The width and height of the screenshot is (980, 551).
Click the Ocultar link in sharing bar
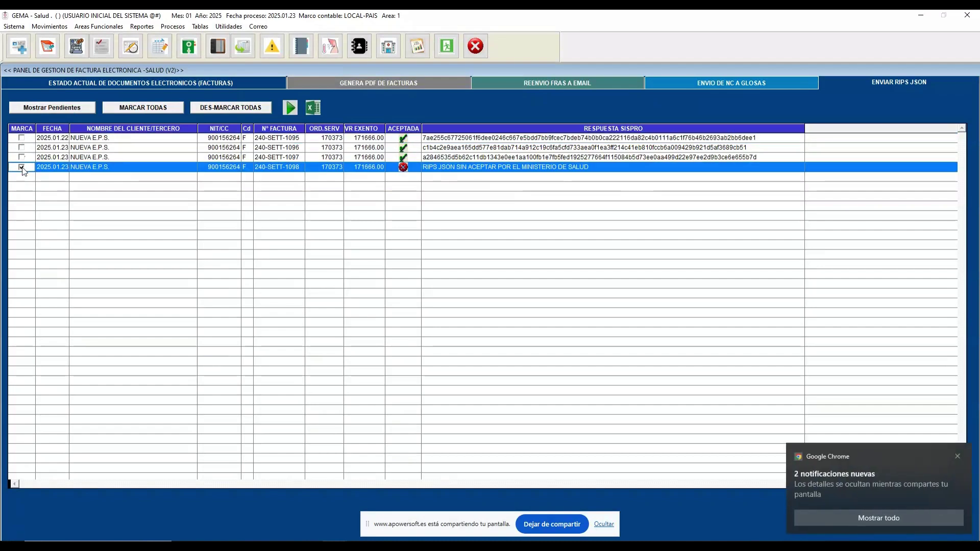604,524
